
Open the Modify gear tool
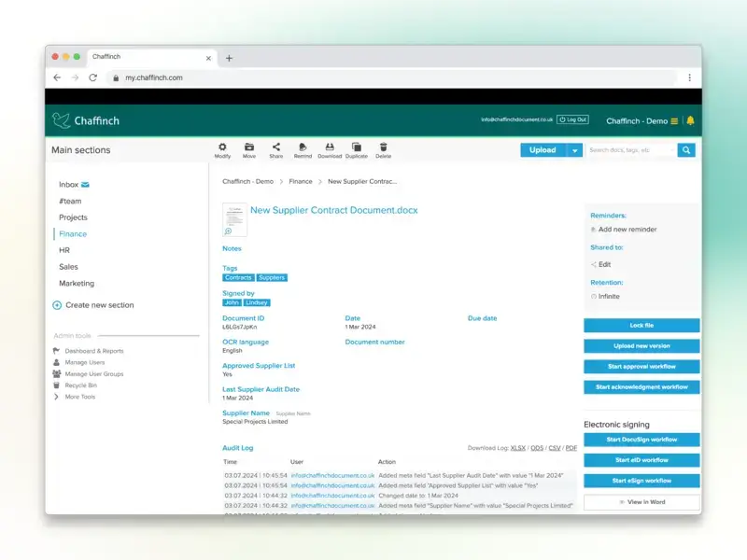[x=222, y=147]
